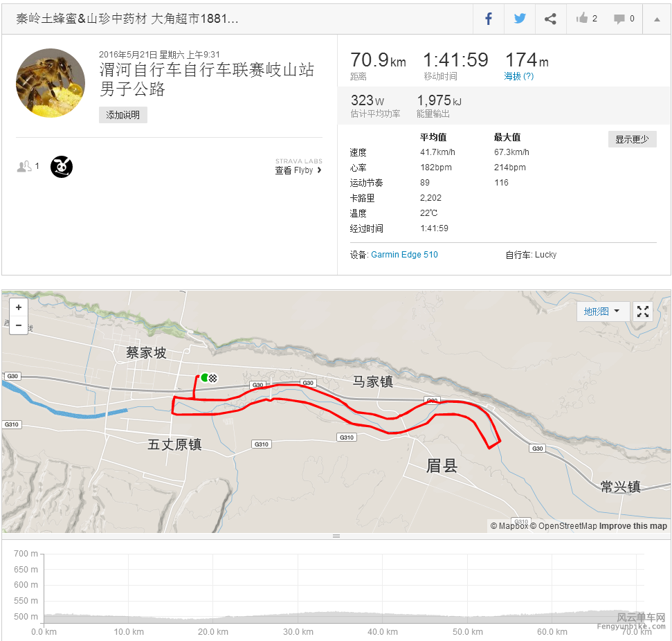Click the green start marker on map

205,377
